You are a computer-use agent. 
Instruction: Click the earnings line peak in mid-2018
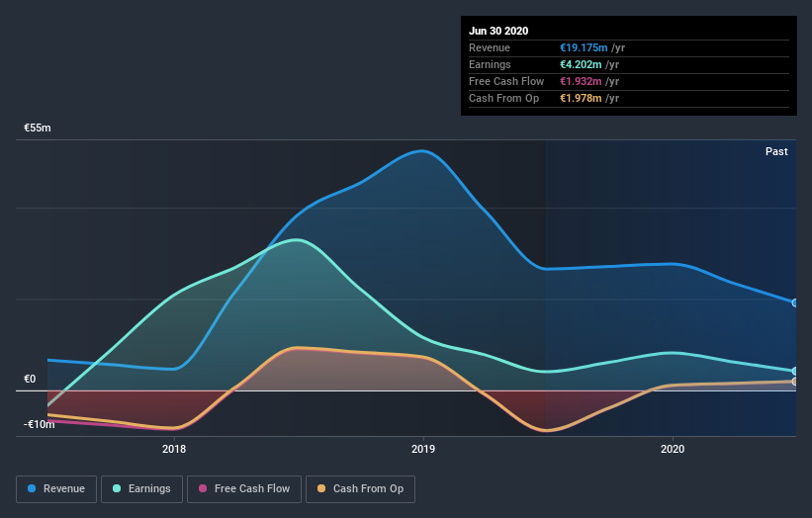pos(296,239)
